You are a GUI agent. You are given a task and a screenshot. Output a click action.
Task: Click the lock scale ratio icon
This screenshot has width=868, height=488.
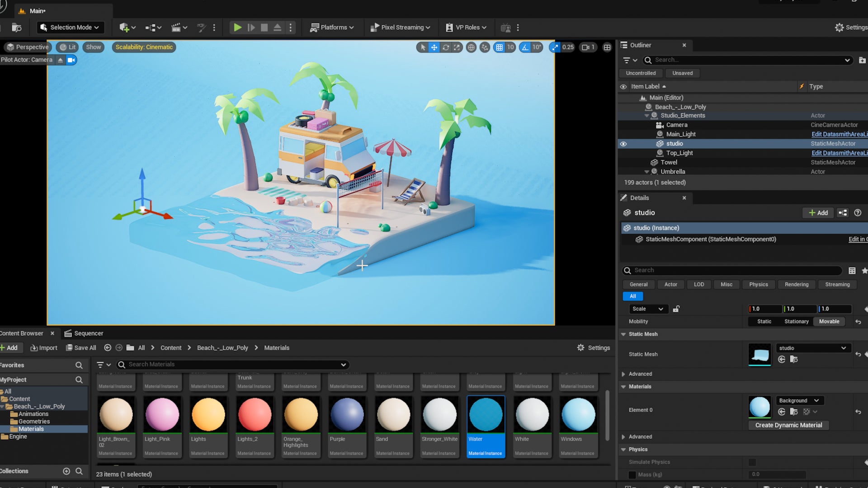[676, 309]
